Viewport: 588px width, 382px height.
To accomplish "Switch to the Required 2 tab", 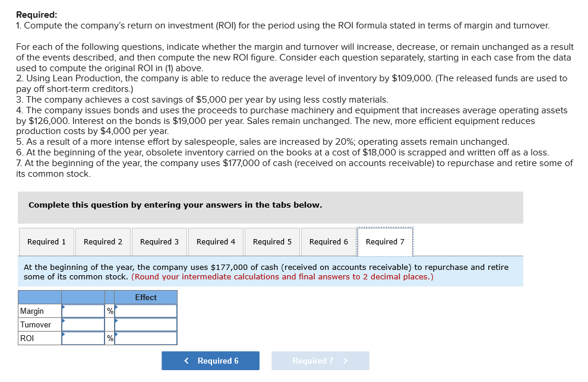I will [103, 241].
